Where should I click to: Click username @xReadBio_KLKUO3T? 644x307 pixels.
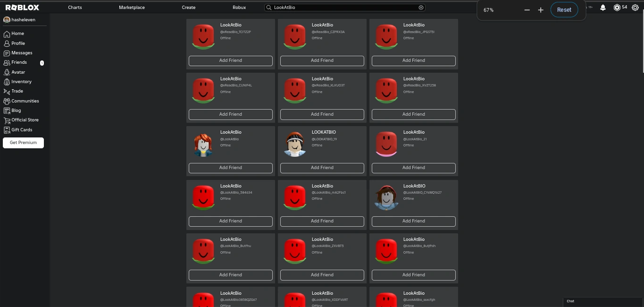[328, 85]
